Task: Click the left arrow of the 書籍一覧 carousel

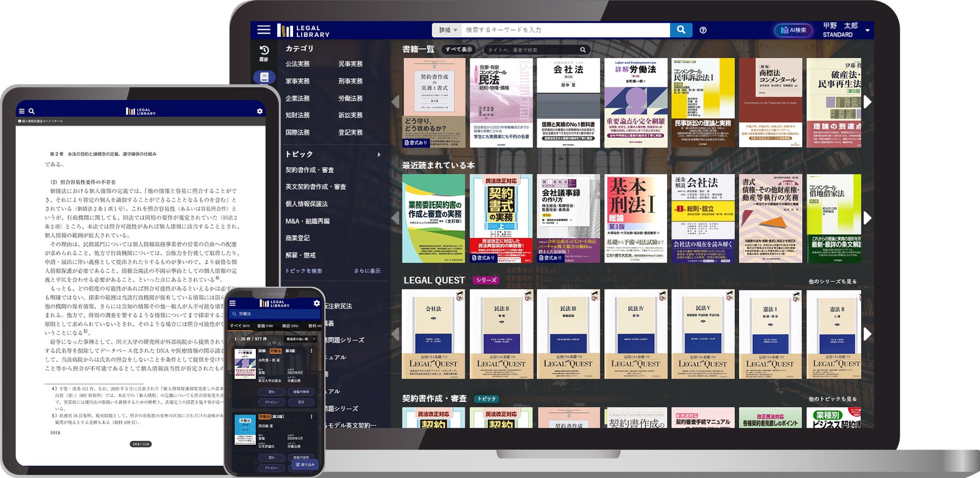Action: click(x=396, y=102)
